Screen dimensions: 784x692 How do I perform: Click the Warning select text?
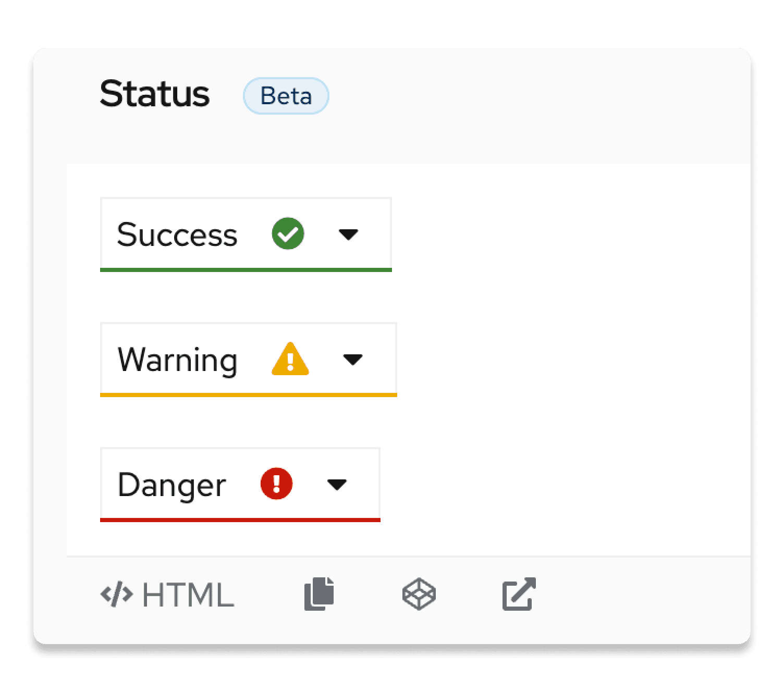coord(177,360)
